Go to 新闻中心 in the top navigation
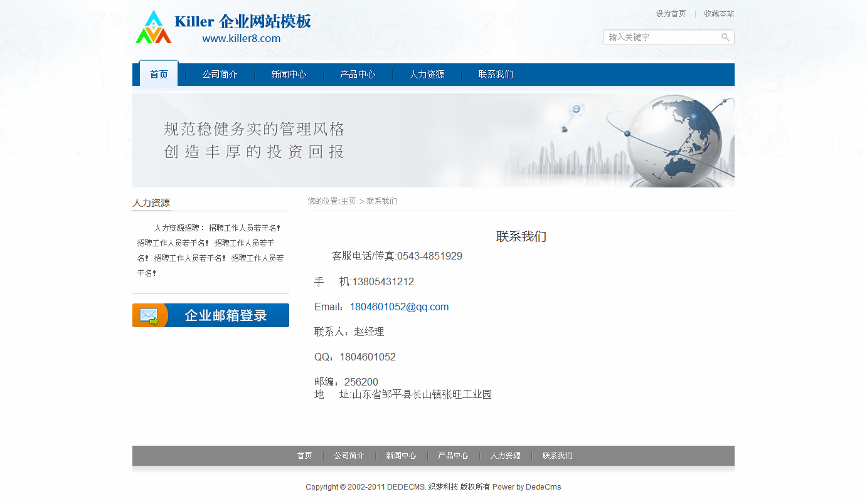The height and width of the screenshot is (504, 867). pos(289,75)
